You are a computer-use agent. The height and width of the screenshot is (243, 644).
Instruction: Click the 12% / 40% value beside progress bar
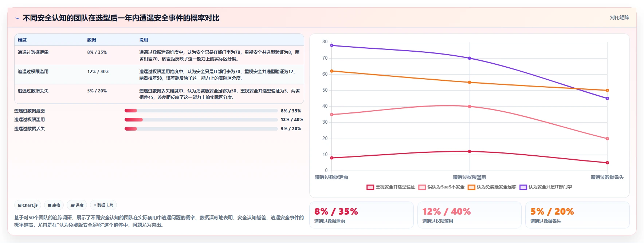(x=292, y=120)
